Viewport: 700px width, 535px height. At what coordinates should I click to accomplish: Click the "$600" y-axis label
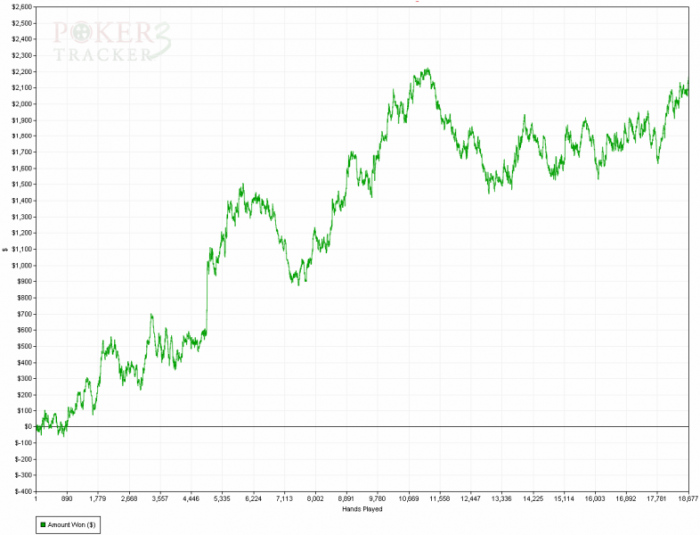24,330
